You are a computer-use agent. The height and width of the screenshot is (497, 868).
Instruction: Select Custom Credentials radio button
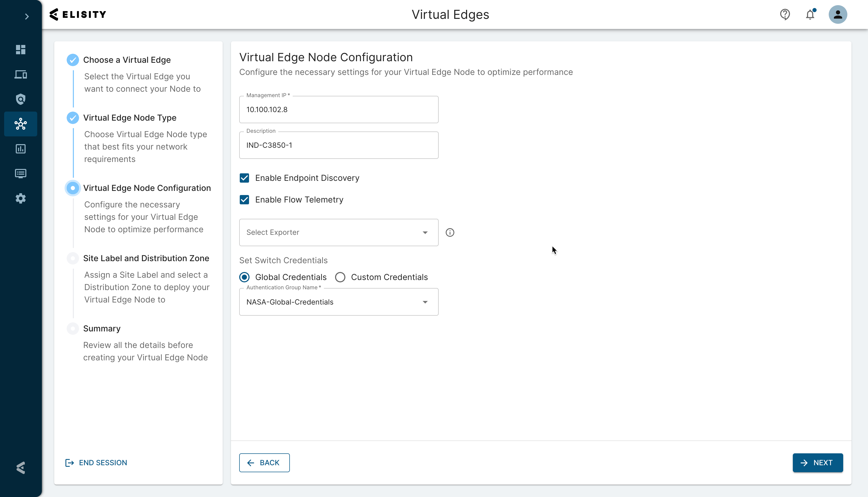coord(340,277)
